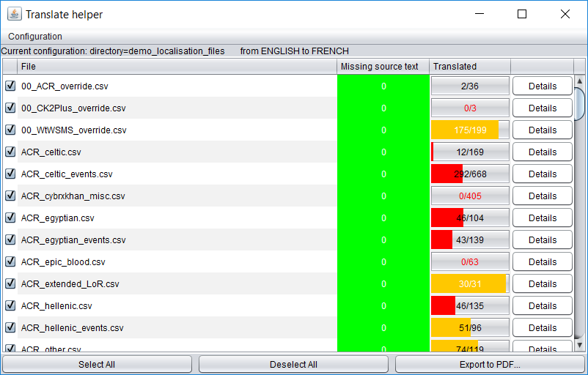Select file name ACR_hellenic_events.csv

point(73,328)
